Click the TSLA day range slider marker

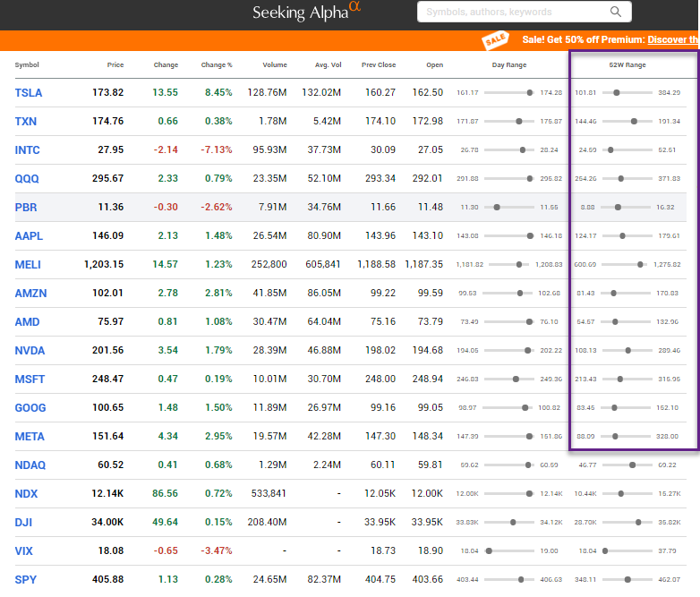[x=529, y=93]
